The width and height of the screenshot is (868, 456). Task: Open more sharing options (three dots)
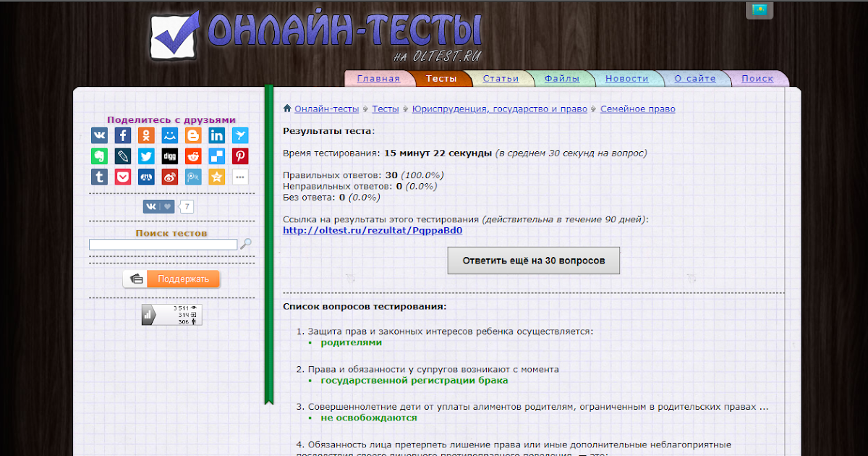[x=240, y=177]
